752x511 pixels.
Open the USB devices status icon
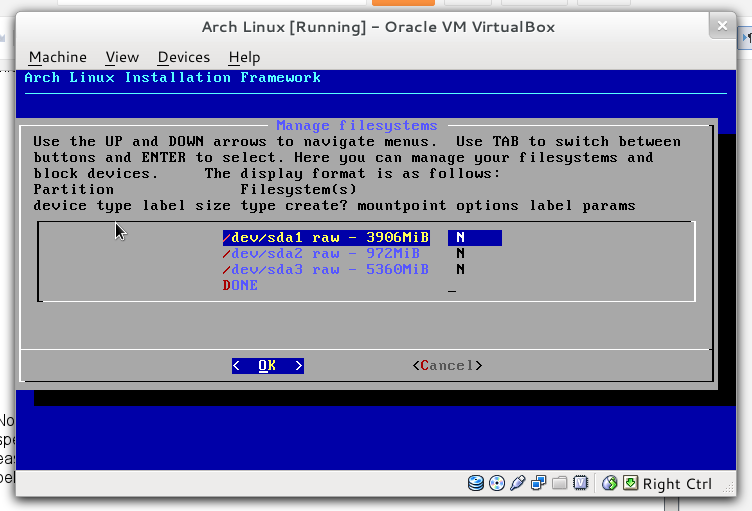[517, 483]
